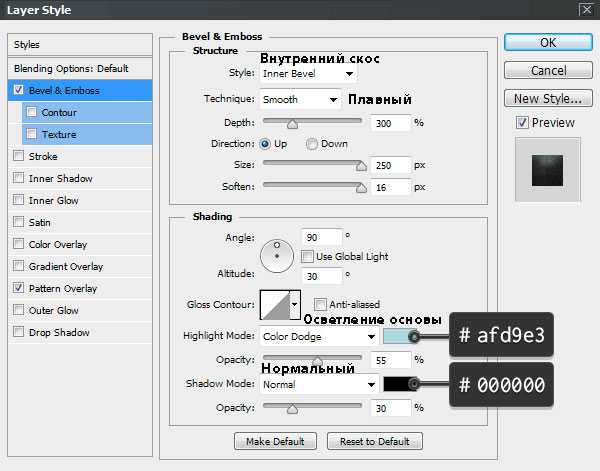Open the light blue highlight color swatch
Image resolution: width=600 pixels, height=471 pixels.
[398, 336]
